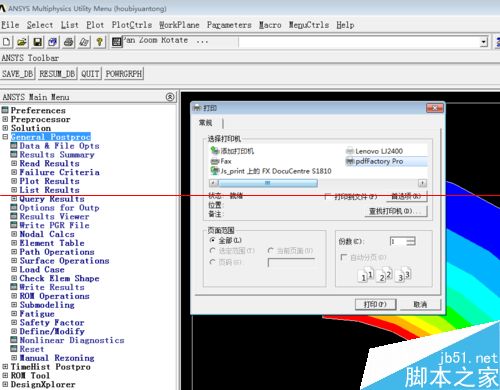Open the command input dropdown arrow
This screenshot has width=500, height=390.
(x=484, y=42)
